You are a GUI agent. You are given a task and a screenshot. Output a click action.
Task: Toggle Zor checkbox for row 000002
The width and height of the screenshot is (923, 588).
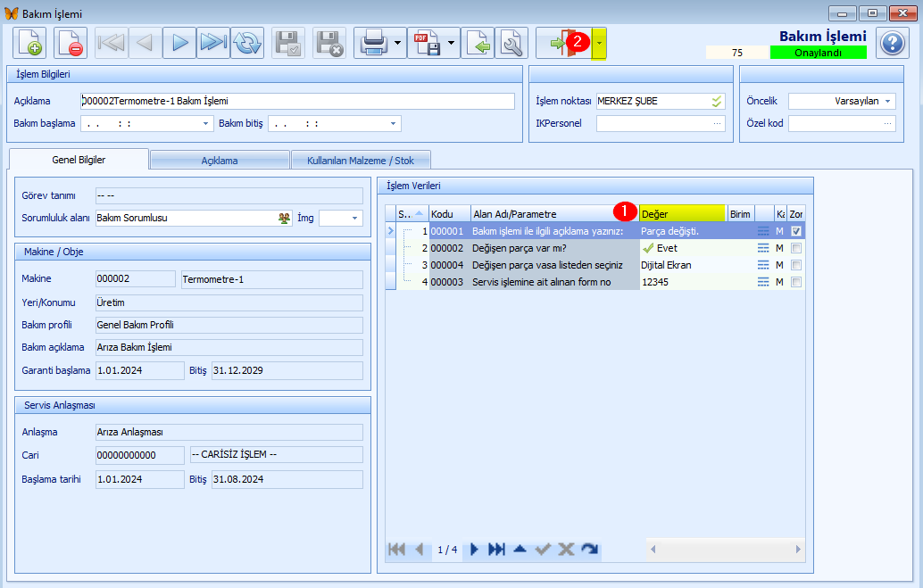pyautogui.click(x=796, y=248)
